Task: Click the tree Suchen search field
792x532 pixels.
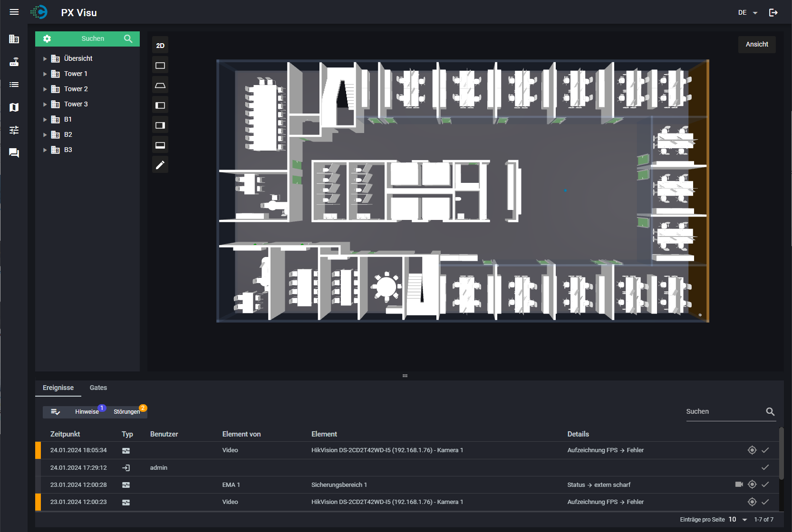Action: [93, 39]
